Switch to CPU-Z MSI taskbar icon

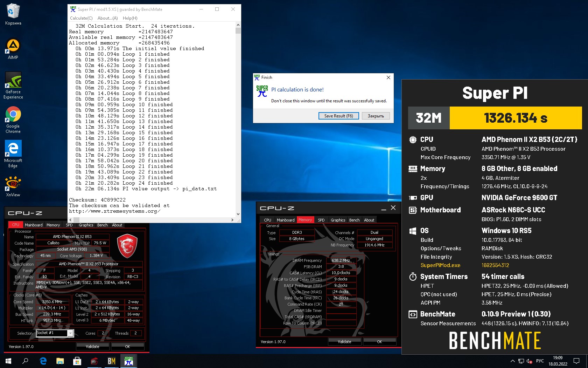[x=94, y=361]
